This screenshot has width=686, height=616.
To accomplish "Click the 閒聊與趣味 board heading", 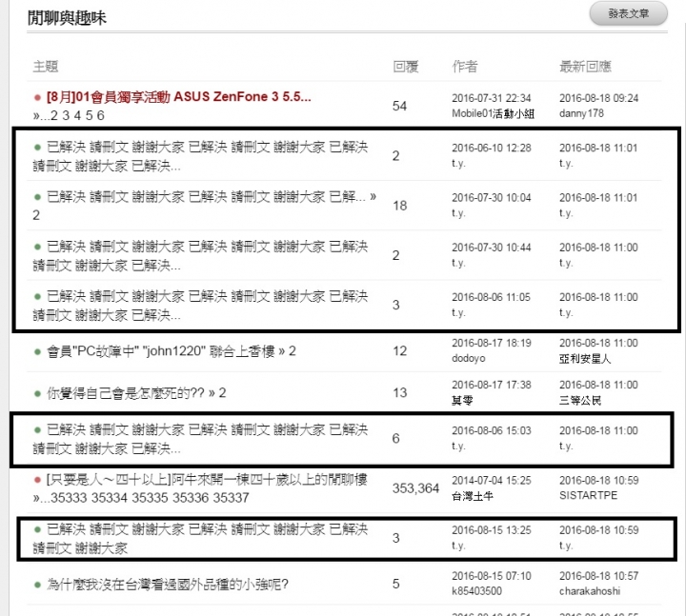I will click(67, 18).
